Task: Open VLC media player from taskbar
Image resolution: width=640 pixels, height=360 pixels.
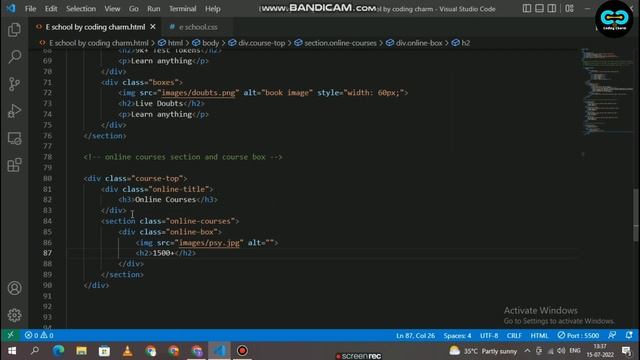Action: 127,351
